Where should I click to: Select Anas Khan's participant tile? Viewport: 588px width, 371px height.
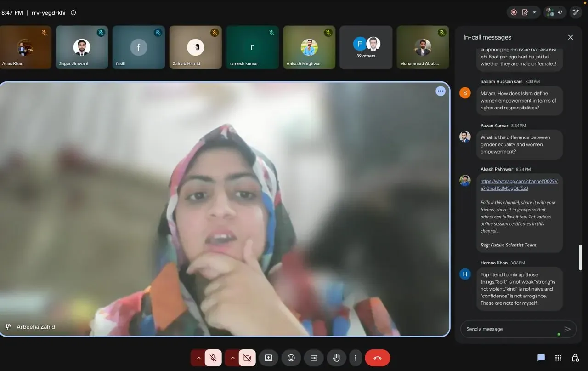25,47
